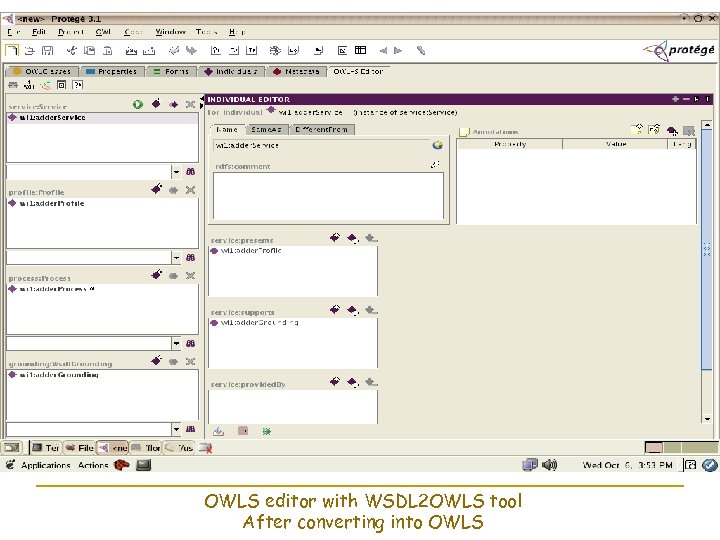Switch to the OWLClasses tab
The image size is (720, 540).
[42, 71]
